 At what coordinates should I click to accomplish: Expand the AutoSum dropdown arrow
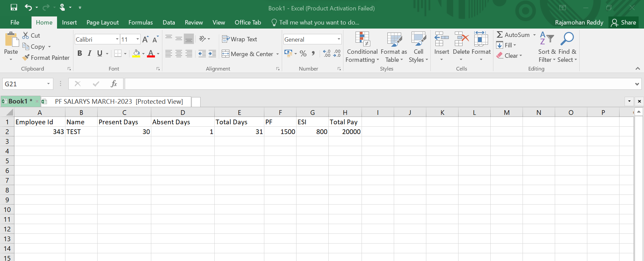[x=534, y=35]
